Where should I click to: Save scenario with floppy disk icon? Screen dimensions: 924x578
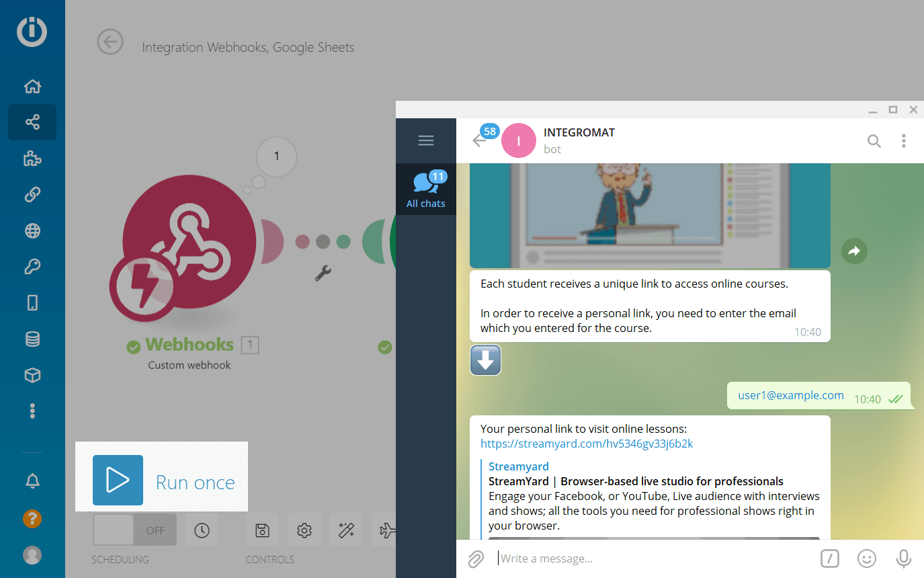tap(263, 530)
